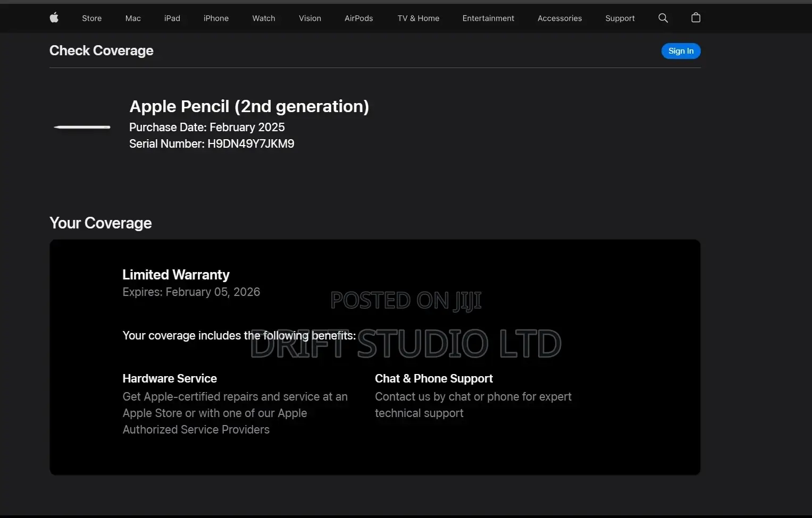Open the AirPods menu
This screenshot has height=518, width=812.
pos(359,18)
